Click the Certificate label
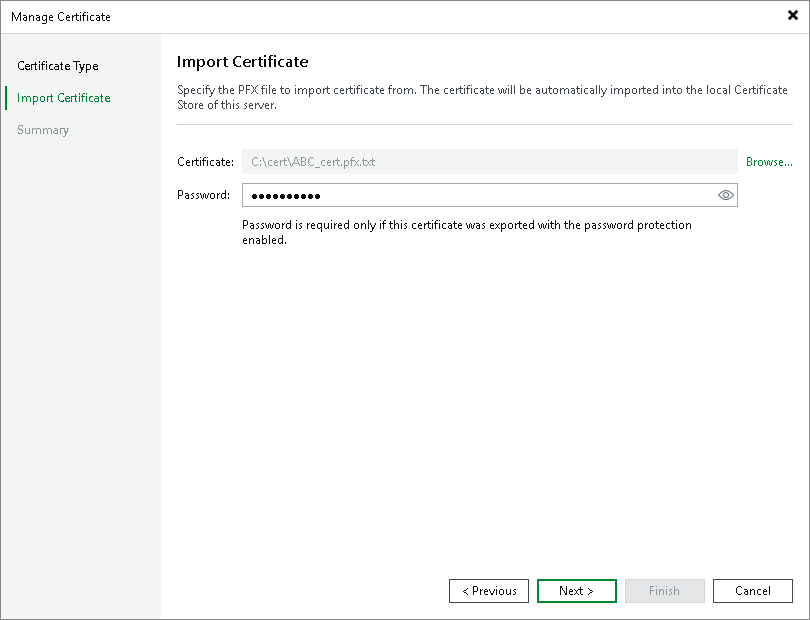Image resolution: width=810 pixels, height=620 pixels. pyautogui.click(x=206, y=161)
